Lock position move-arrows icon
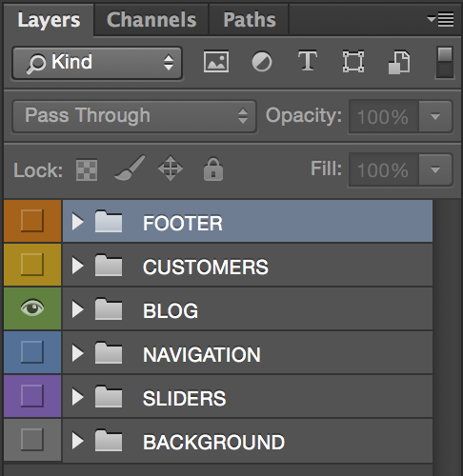This screenshot has height=476, width=463. tap(171, 169)
